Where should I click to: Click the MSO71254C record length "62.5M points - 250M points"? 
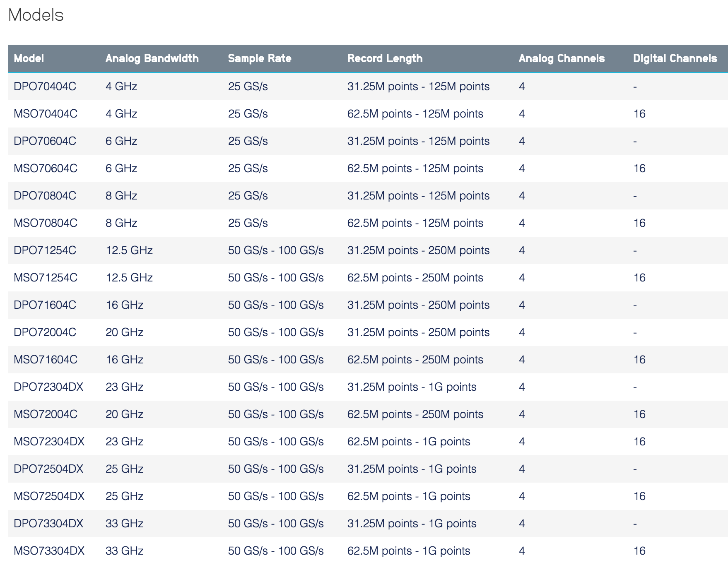(x=415, y=278)
